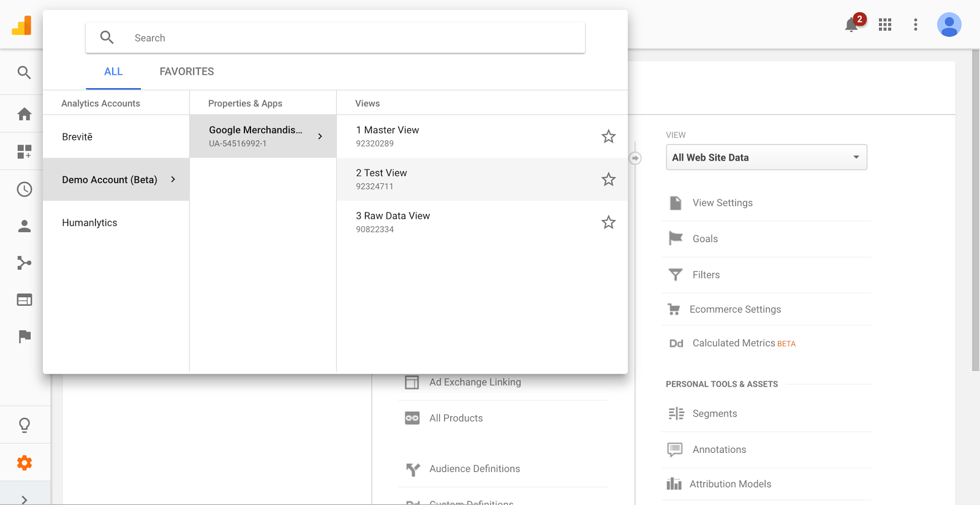Select the ALL tab
The width and height of the screenshot is (980, 505).
[x=113, y=72]
